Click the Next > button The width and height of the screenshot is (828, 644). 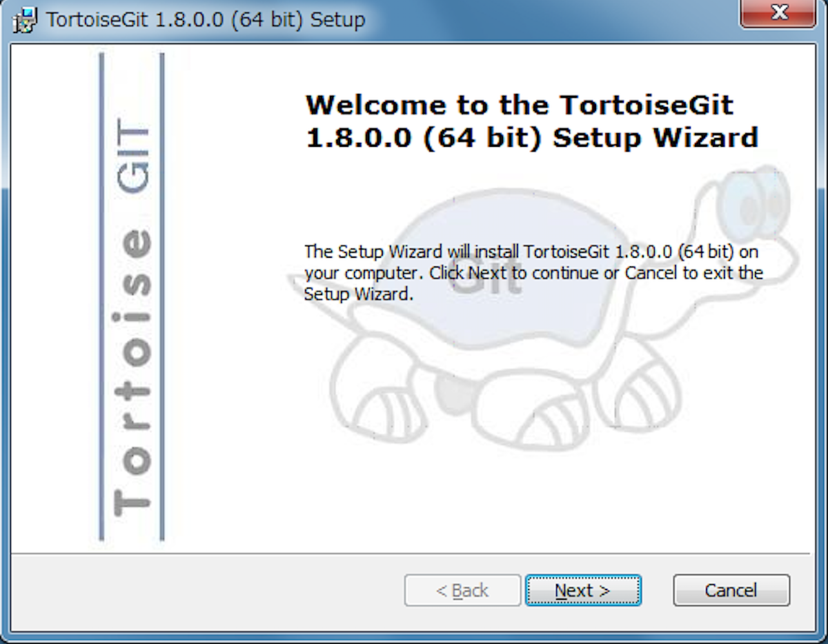(583, 591)
